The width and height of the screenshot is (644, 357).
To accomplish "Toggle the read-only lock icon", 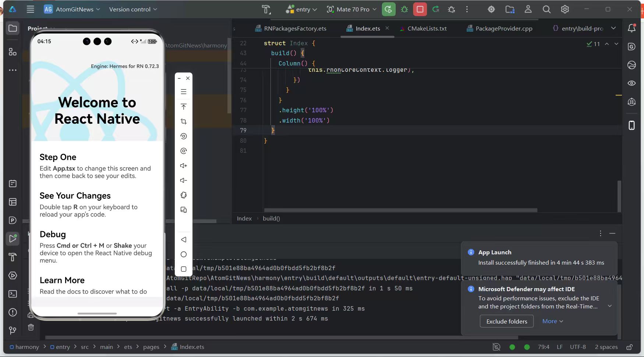I will [x=630, y=347].
